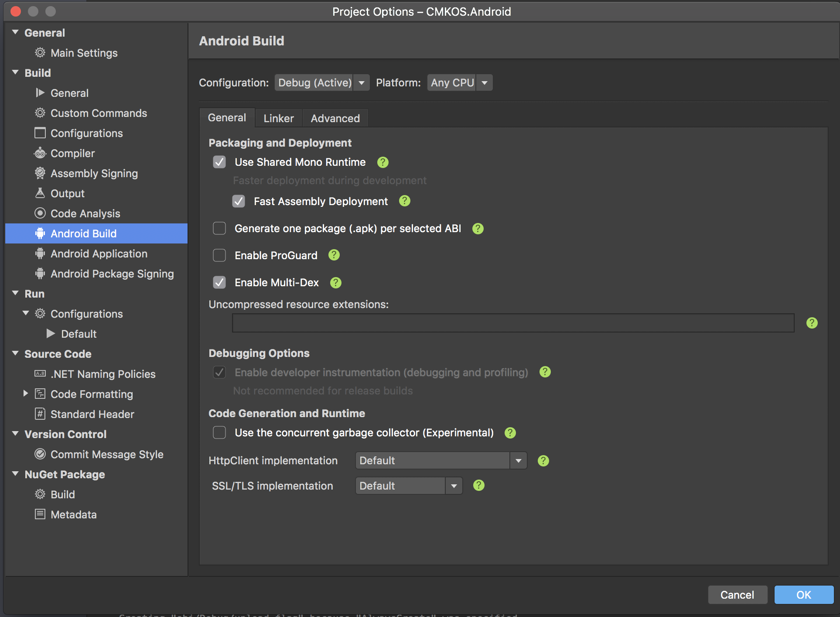Viewport: 840px width, 617px height.
Task: Click the Assembly Signing badge icon
Action: (x=40, y=173)
